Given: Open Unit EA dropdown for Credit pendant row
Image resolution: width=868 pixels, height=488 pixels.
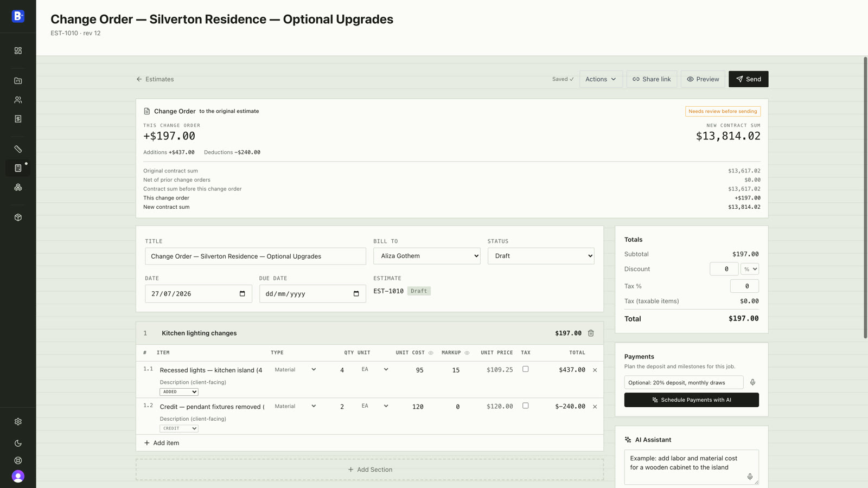Looking at the screenshot, I should click(x=374, y=406).
